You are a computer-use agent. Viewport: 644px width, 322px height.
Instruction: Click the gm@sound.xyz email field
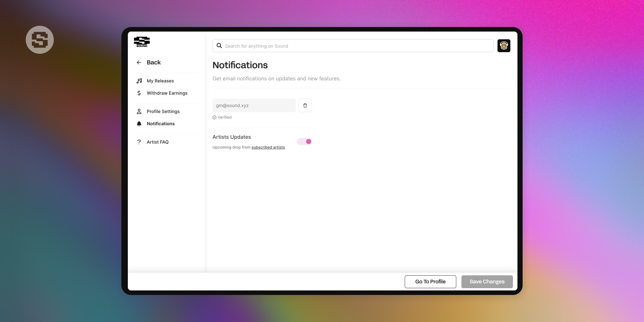254,106
